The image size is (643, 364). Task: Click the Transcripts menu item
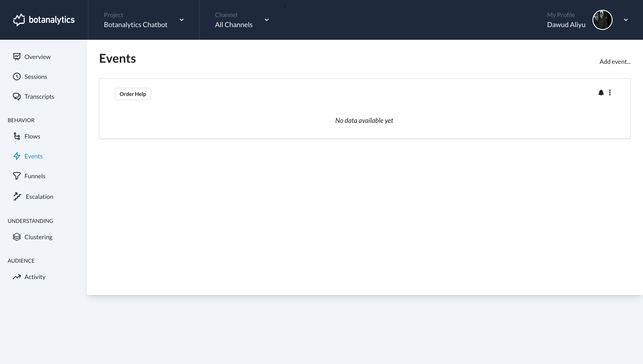tap(39, 96)
